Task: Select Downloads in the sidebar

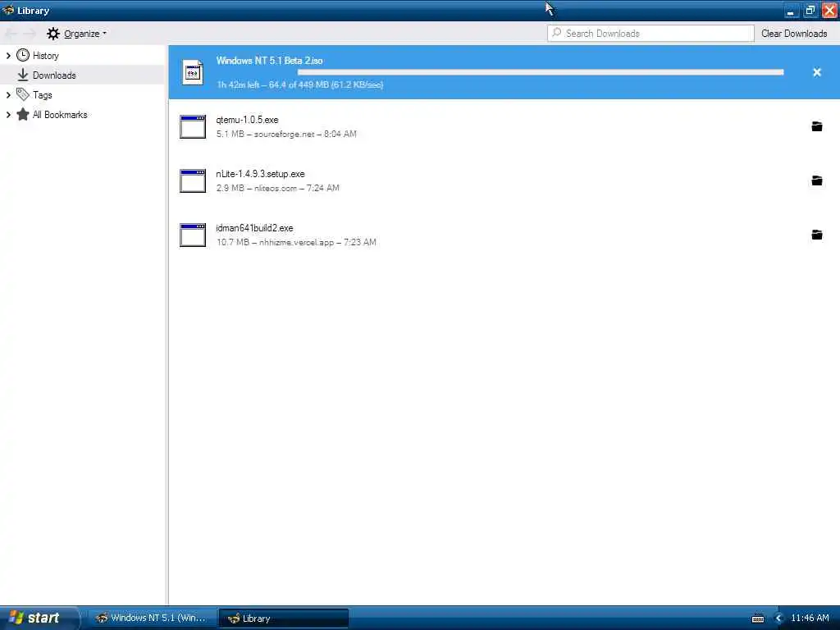Action: click(x=54, y=75)
